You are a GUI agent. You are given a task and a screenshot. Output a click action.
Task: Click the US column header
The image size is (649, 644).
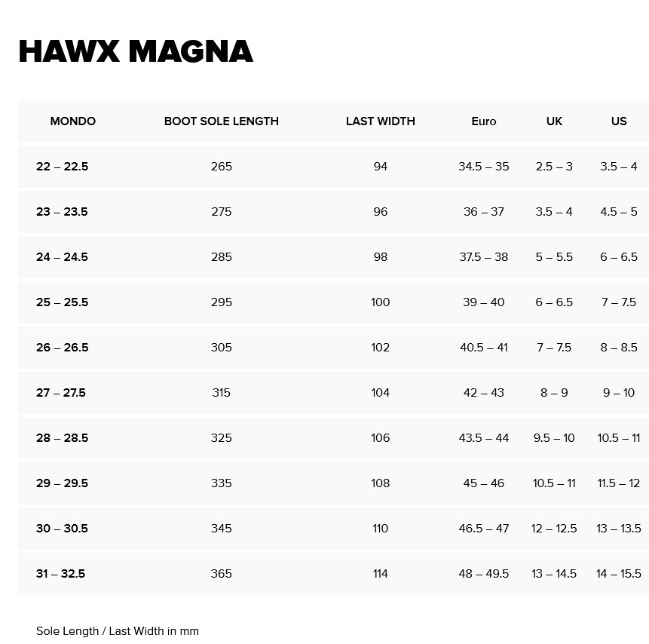point(619,121)
